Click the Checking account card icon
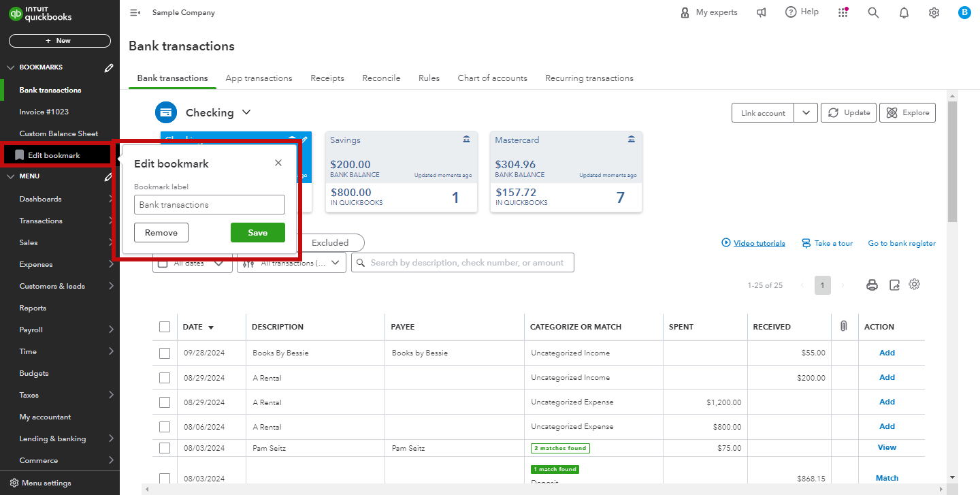 pos(165,112)
